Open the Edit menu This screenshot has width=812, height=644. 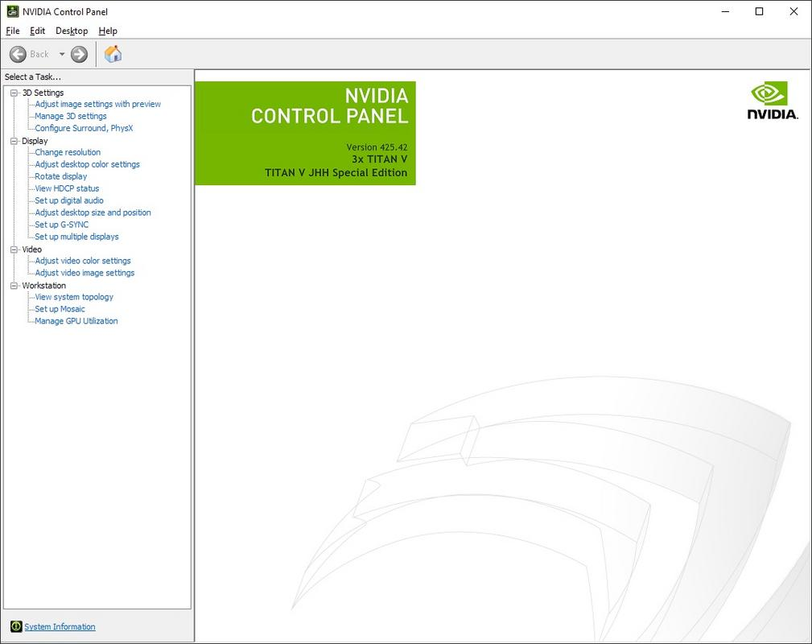(37, 31)
